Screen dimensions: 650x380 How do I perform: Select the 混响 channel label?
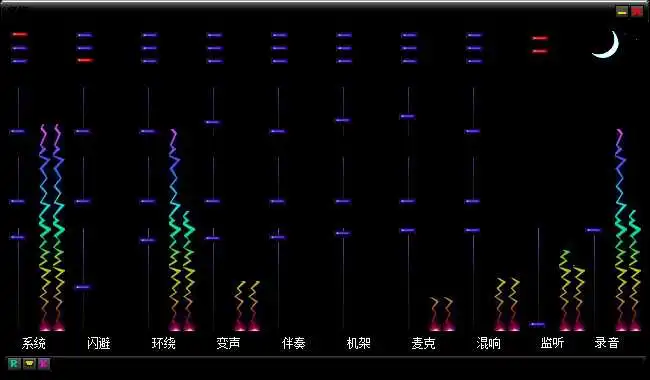(488, 343)
